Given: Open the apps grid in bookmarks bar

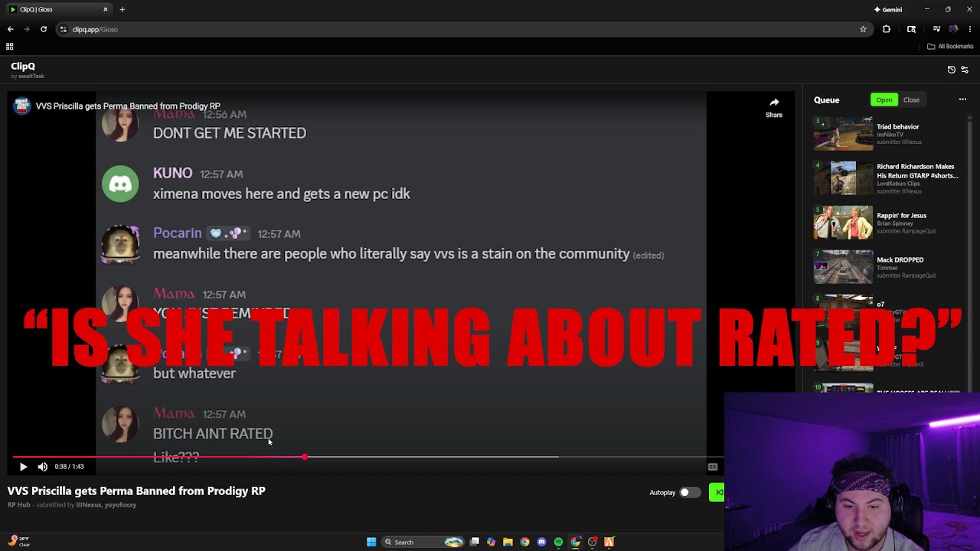Looking at the screenshot, I should pyautogui.click(x=10, y=46).
